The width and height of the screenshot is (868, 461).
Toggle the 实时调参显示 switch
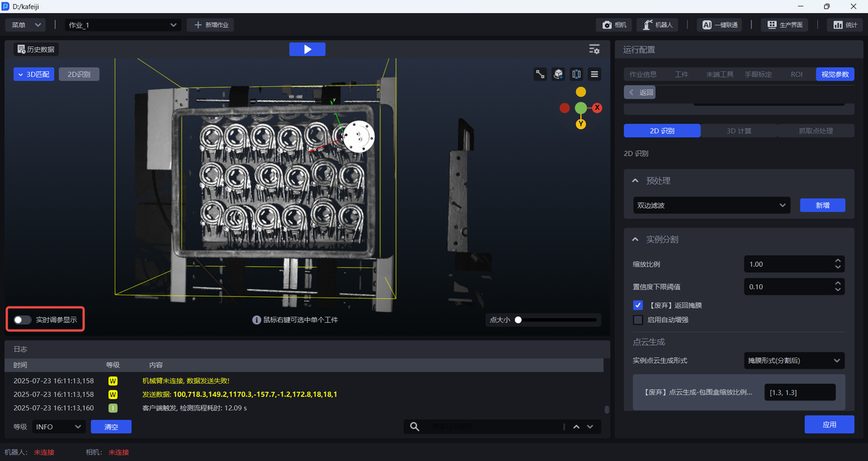22,320
